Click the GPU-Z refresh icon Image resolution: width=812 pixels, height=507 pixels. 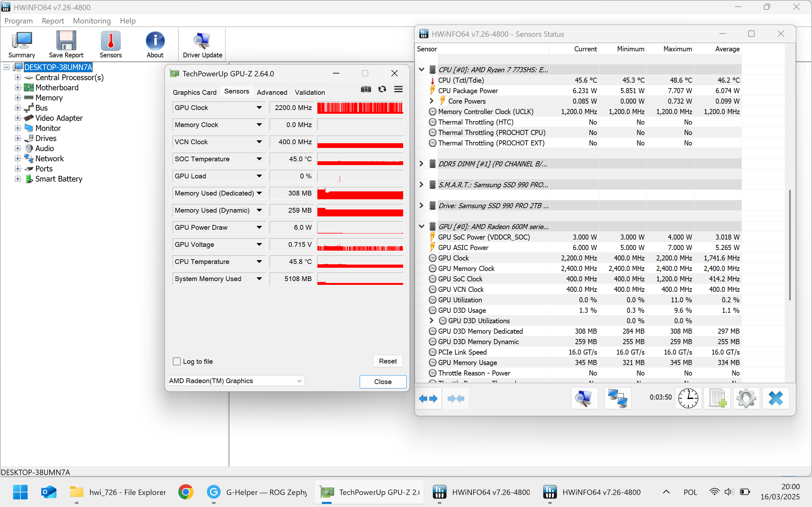pyautogui.click(x=382, y=89)
